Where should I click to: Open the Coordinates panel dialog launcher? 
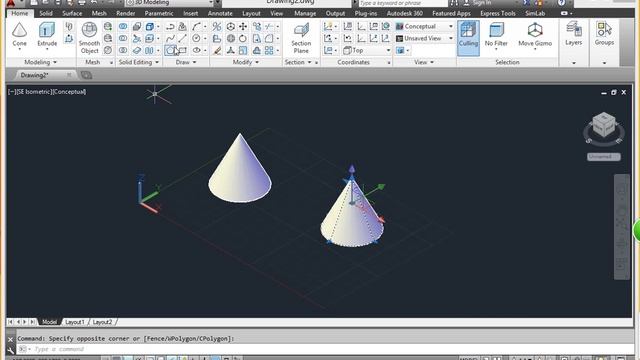tap(389, 62)
